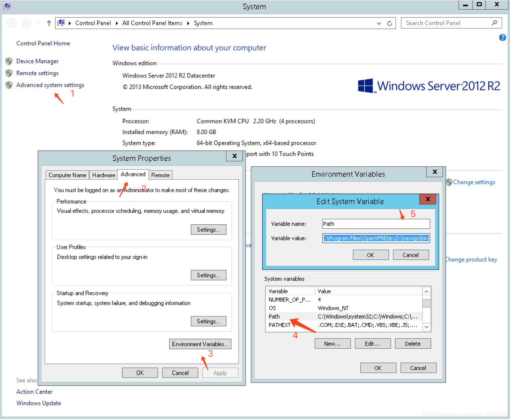
Task: Expand the breadcrumb arrow after Control Panel
Action: click(x=117, y=23)
